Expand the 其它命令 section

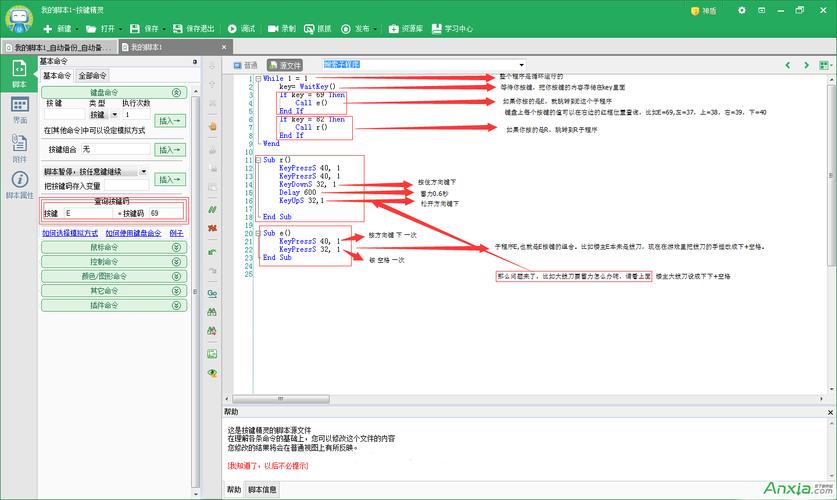(114, 290)
